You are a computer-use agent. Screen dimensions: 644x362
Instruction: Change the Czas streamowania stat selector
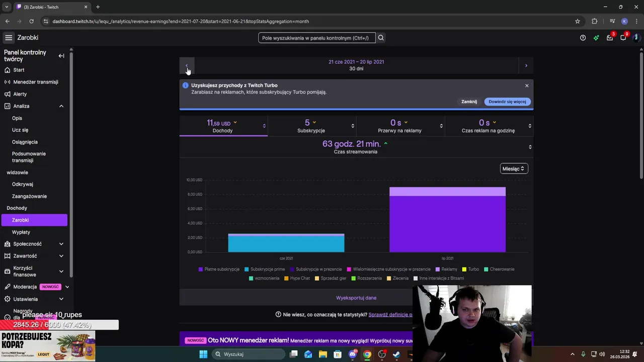[530, 147]
